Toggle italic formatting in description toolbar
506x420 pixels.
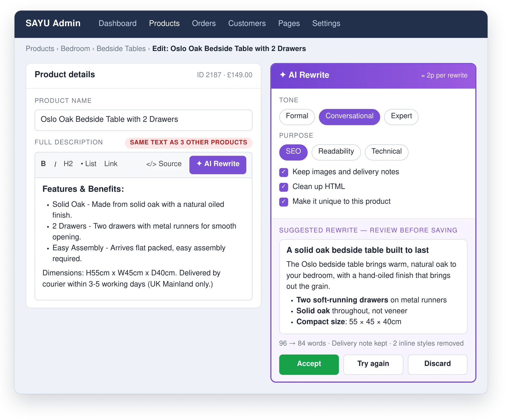[55, 164]
